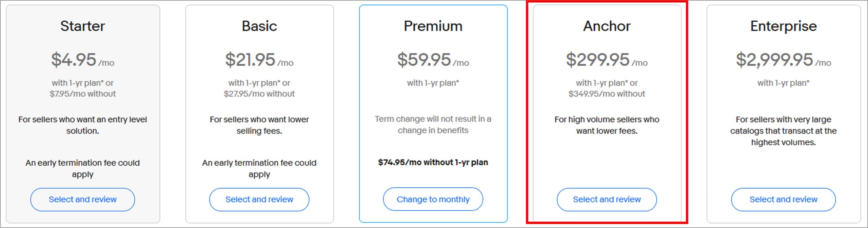Click the Basic plan heading

[259, 26]
